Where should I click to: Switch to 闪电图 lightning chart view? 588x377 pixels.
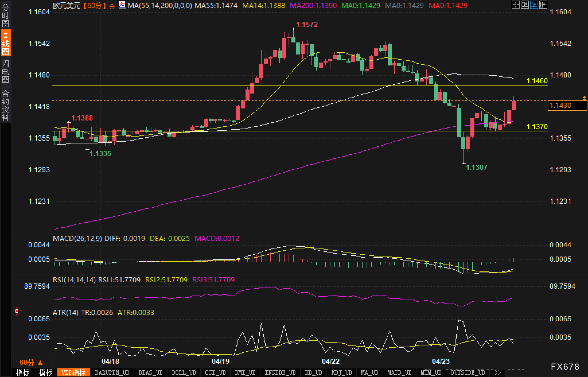(5, 71)
